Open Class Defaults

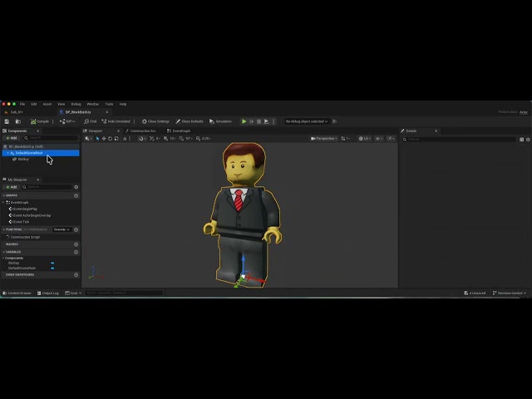pos(190,121)
